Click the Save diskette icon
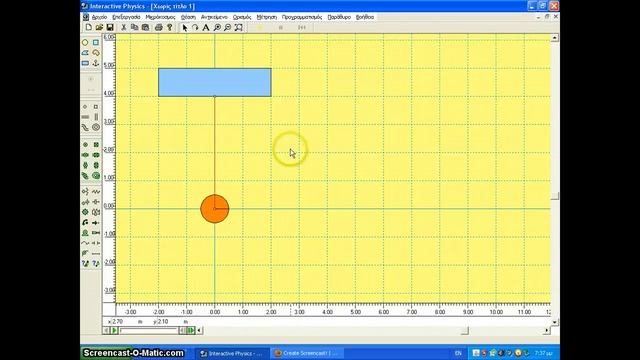The image size is (640, 360). [110, 27]
